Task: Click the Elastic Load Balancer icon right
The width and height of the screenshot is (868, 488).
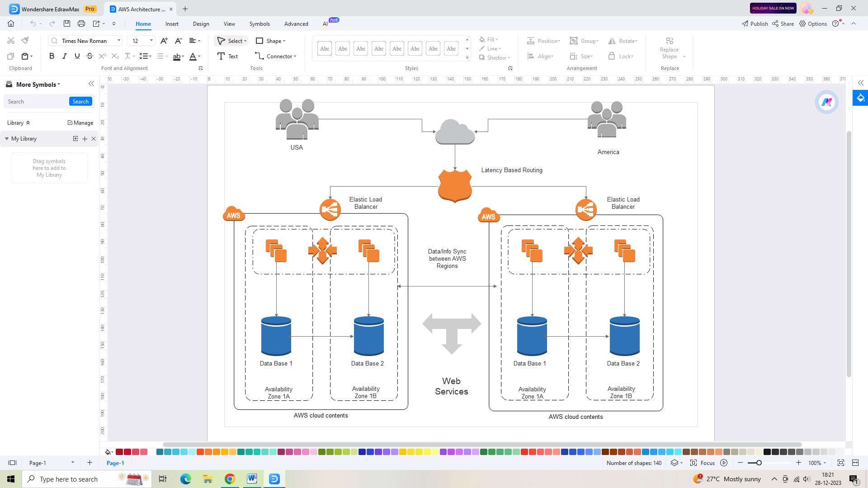Action: [586, 209]
